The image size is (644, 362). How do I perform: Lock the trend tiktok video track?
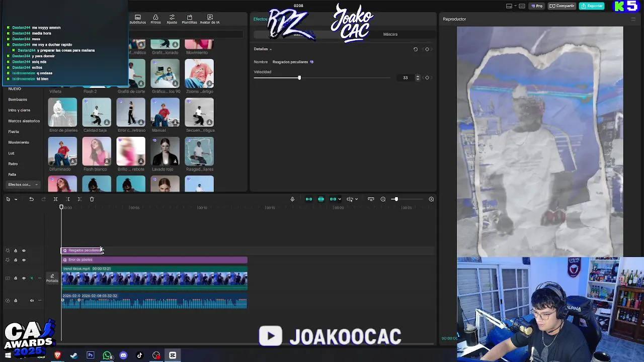click(x=16, y=278)
